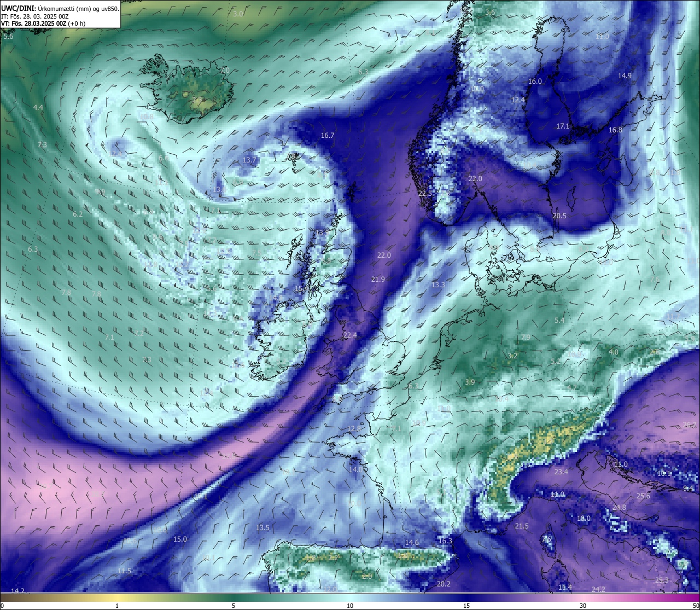
Task: Click the color scale tick label 10
Action: click(x=350, y=606)
